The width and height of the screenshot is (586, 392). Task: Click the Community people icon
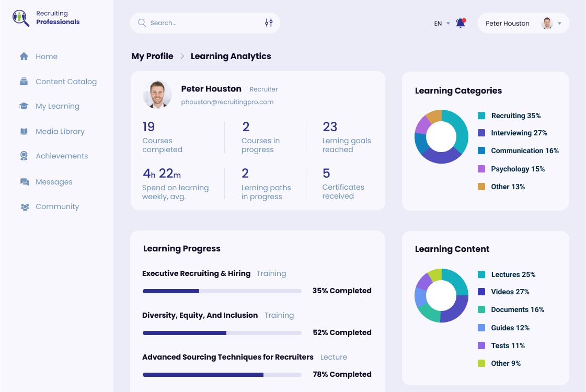pyautogui.click(x=24, y=207)
